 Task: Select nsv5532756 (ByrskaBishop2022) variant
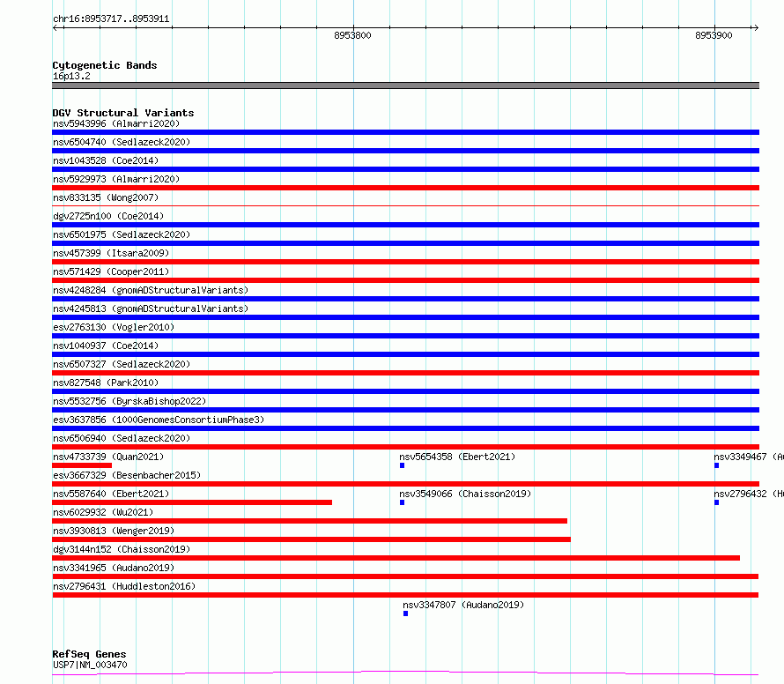(x=129, y=401)
